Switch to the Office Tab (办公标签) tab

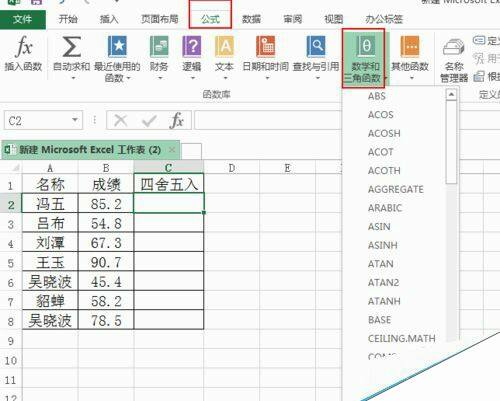point(384,19)
